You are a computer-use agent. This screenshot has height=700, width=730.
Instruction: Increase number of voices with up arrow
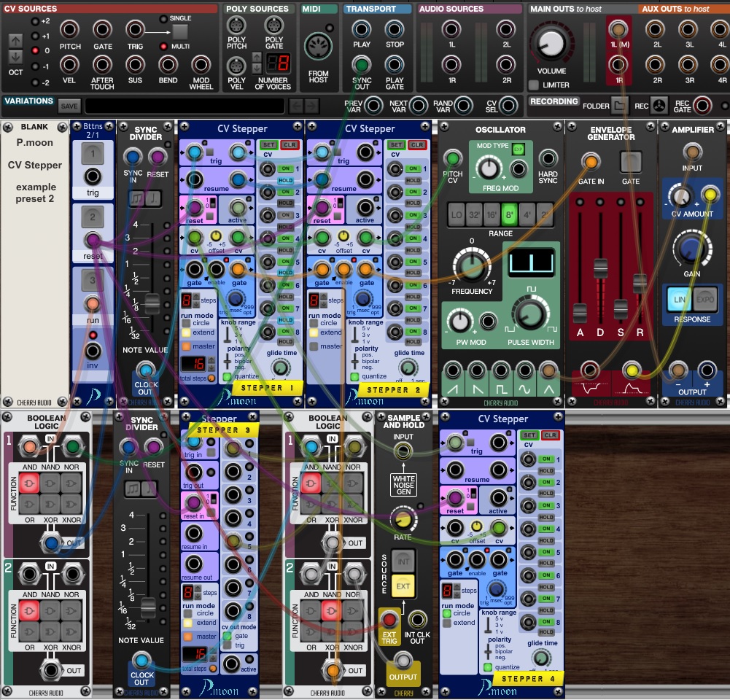tap(257, 57)
